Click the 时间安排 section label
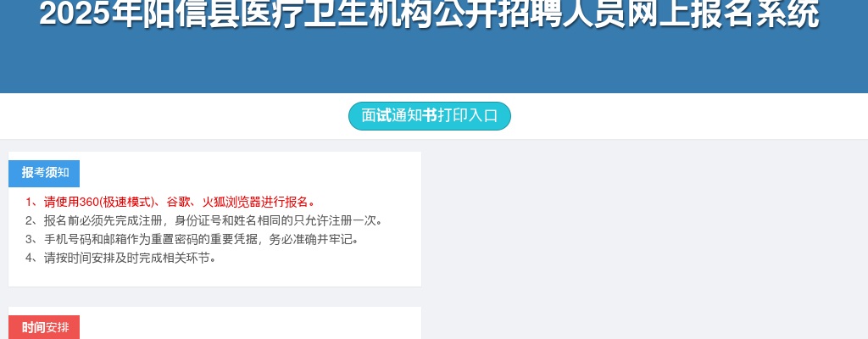Screen dimensions: 868x339 (44, 327)
